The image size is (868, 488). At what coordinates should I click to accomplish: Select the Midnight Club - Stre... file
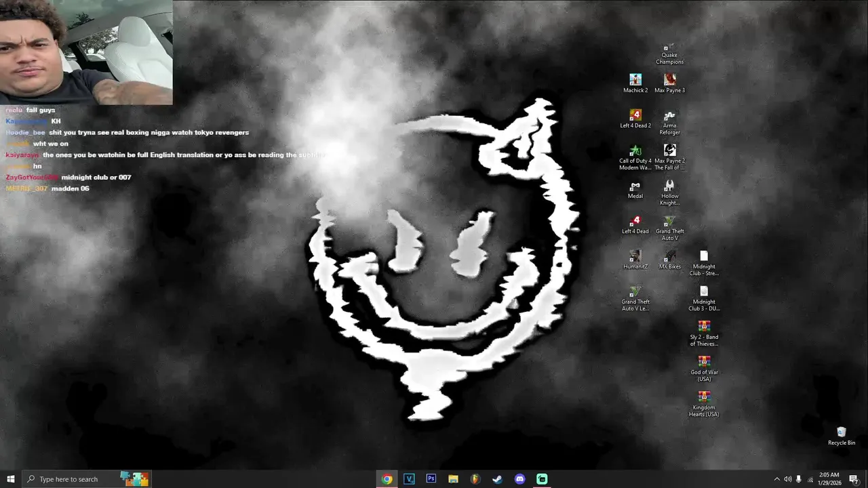[704, 263]
